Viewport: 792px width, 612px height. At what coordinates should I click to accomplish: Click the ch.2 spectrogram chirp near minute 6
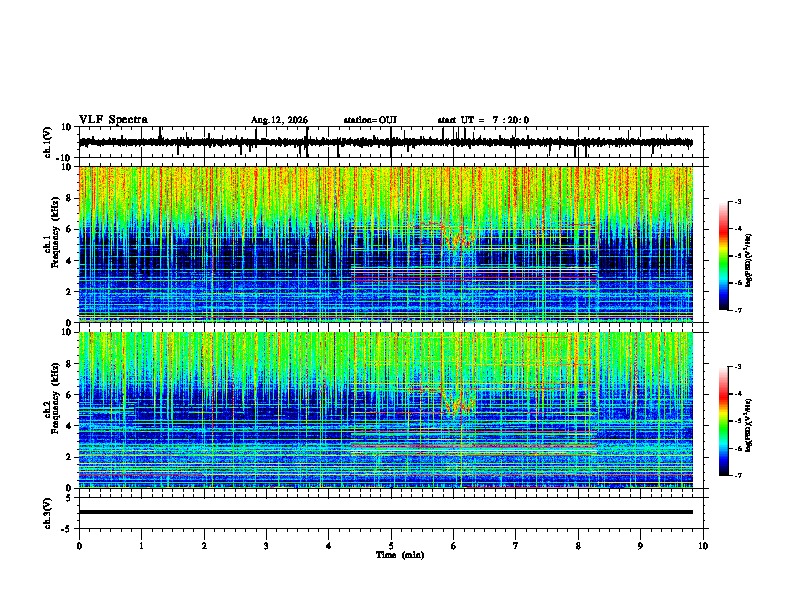458,403
